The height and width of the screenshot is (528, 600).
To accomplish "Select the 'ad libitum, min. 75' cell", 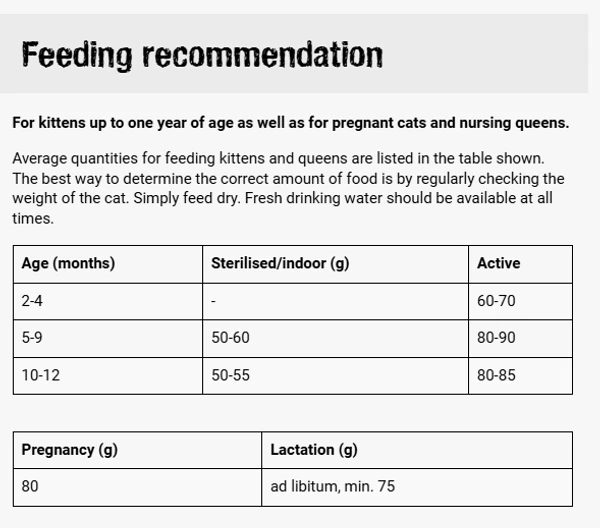I will tap(333, 487).
